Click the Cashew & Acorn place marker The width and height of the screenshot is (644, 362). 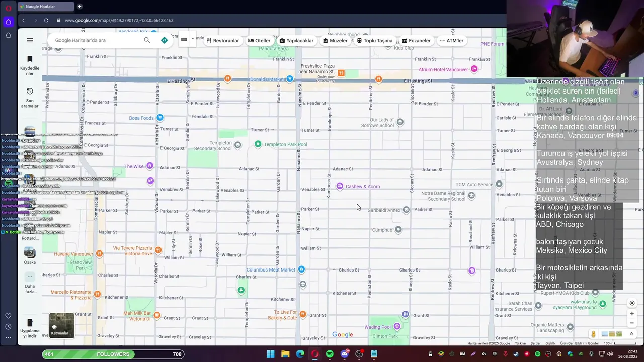coord(340,186)
